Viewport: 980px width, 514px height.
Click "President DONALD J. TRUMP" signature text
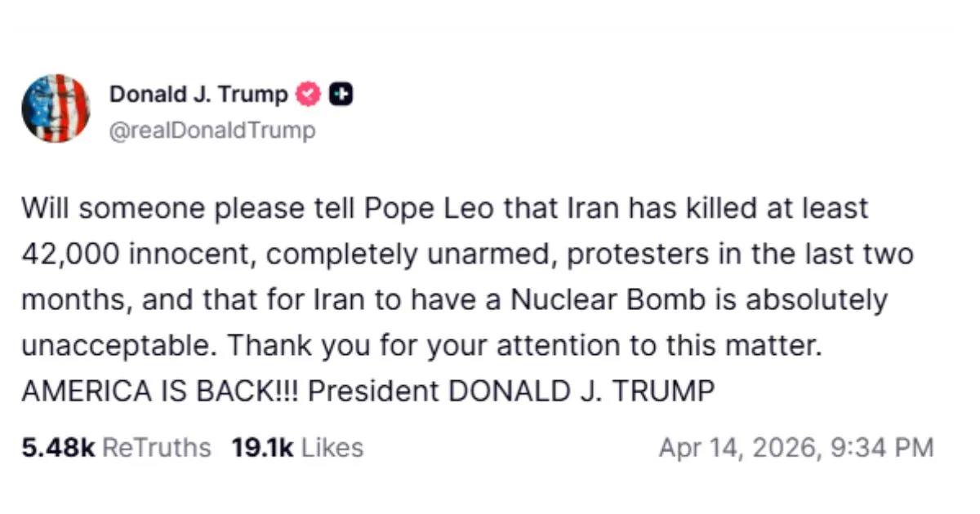click(x=512, y=392)
